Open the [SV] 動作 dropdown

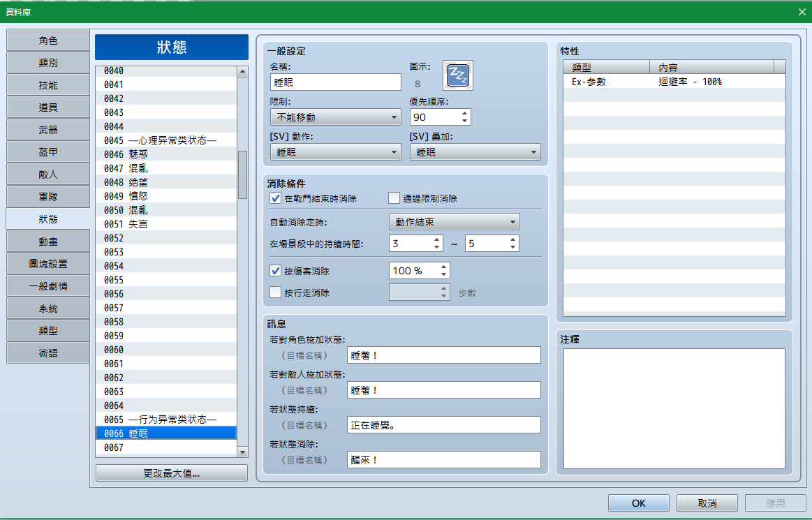336,152
